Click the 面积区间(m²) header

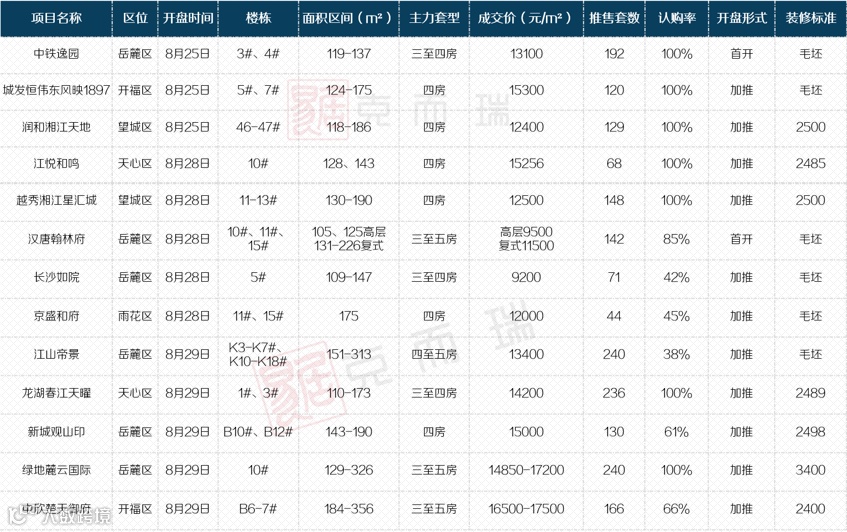[x=348, y=18]
